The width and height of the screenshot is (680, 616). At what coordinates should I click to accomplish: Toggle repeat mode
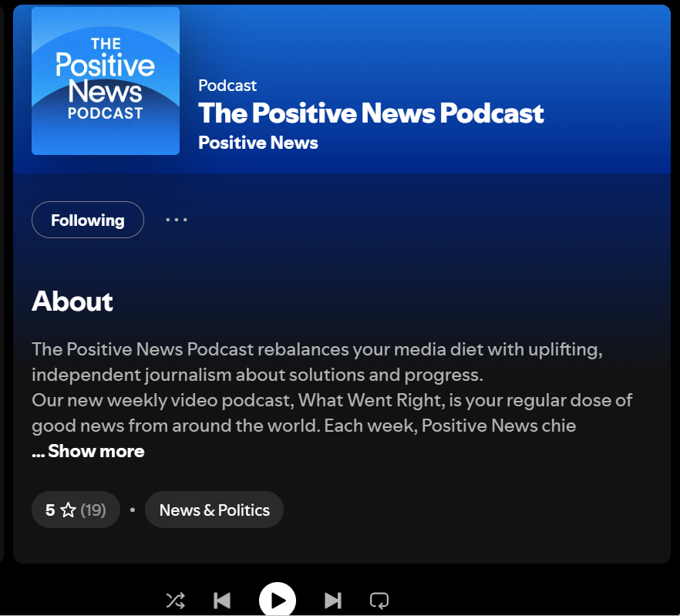tap(379, 601)
